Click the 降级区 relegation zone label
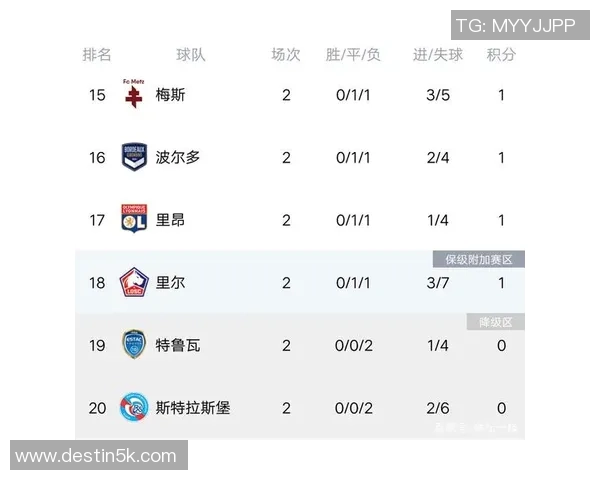This screenshot has height=480, width=600. tap(496, 322)
